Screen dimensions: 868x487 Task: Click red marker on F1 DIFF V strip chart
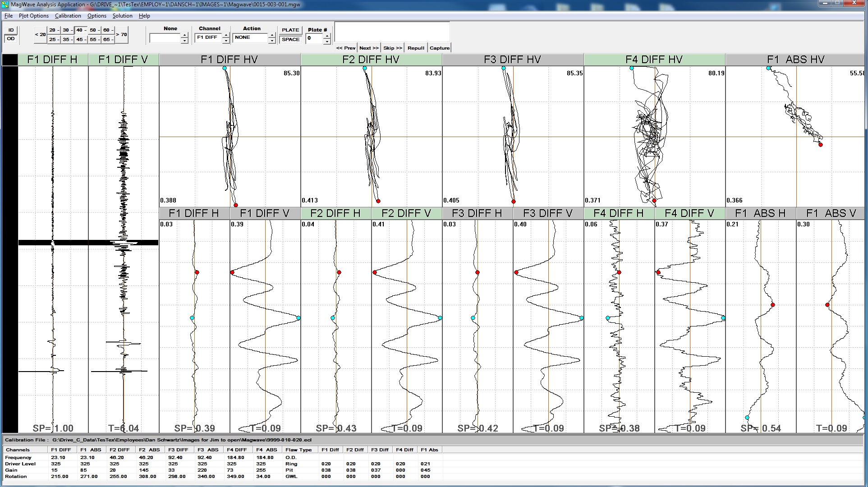point(232,272)
